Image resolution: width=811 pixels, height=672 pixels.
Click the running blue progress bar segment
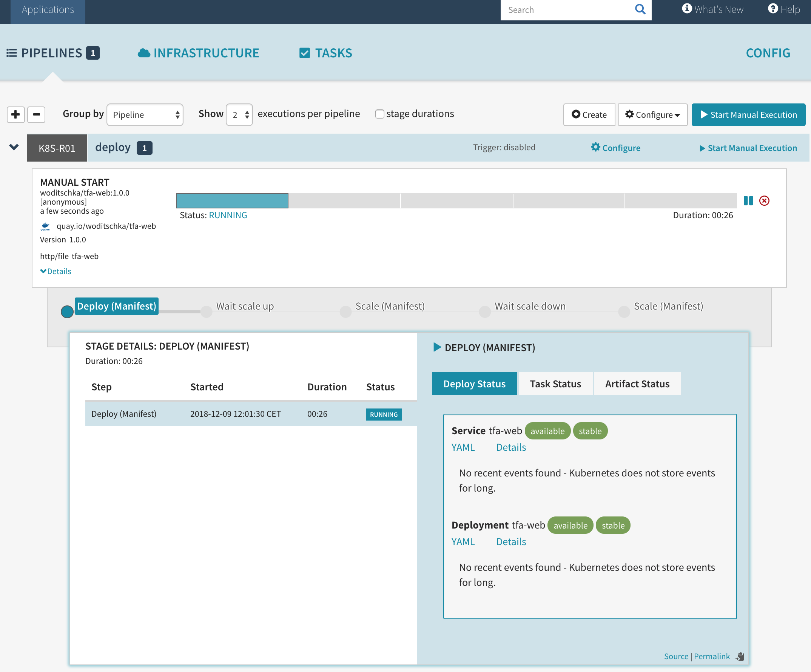(232, 201)
